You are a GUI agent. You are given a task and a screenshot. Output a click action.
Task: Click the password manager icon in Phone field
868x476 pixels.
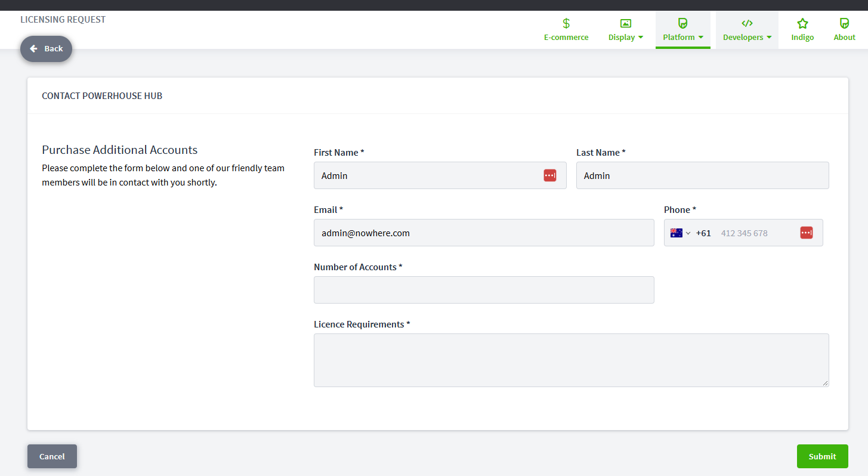click(x=807, y=233)
